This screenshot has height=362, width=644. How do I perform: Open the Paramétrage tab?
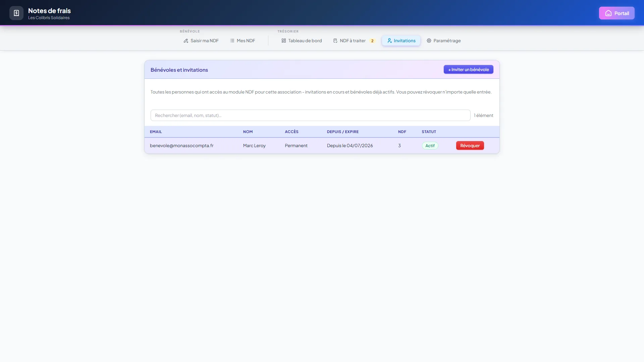click(x=444, y=41)
